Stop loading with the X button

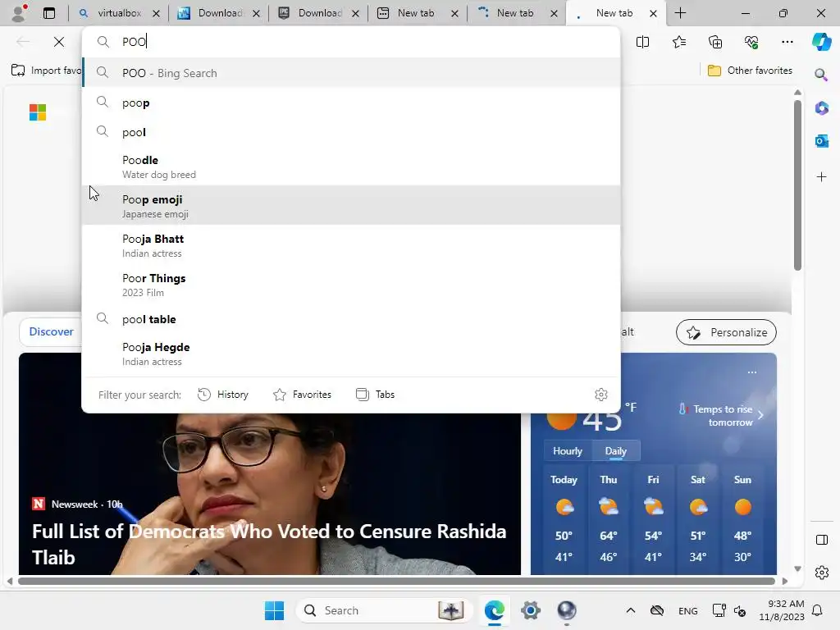[x=59, y=42]
